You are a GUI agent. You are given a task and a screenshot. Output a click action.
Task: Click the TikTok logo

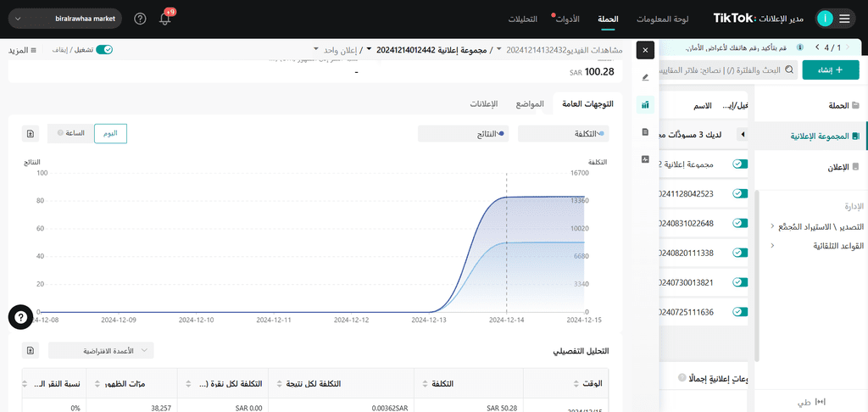(734, 19)
